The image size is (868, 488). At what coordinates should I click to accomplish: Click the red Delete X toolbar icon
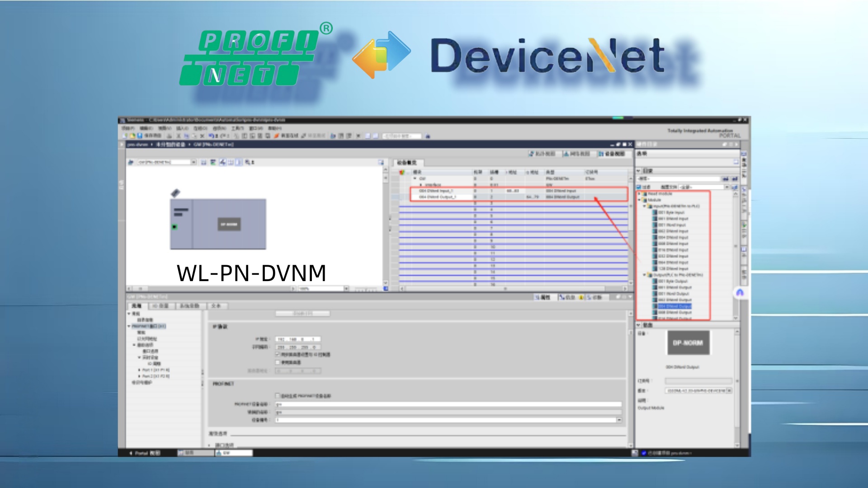pos(202,136)
